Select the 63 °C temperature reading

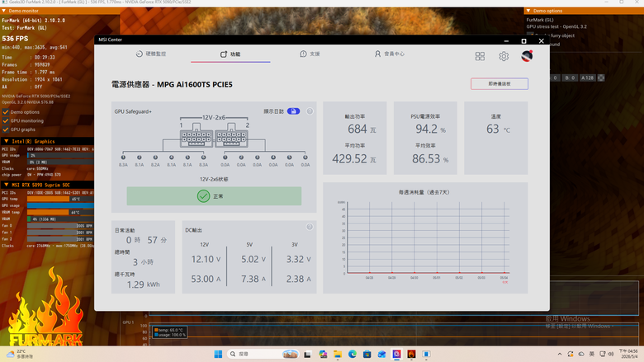[x=493, y=129]
